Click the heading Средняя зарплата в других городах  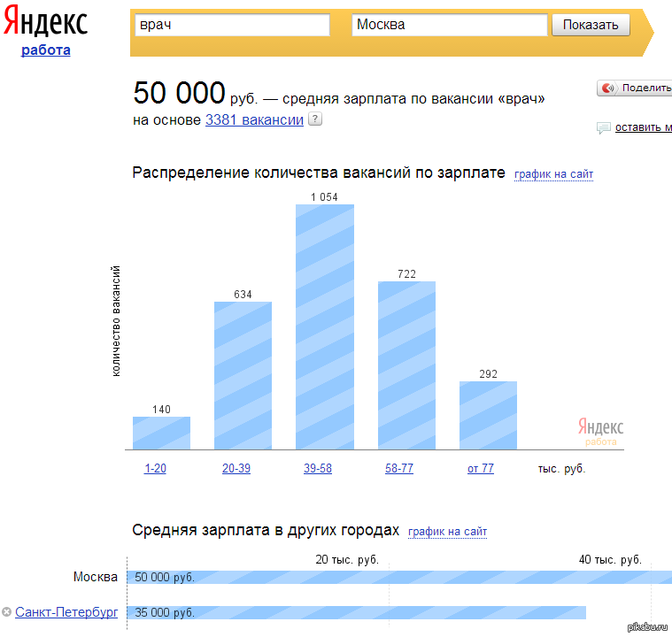tap(266, 530)
